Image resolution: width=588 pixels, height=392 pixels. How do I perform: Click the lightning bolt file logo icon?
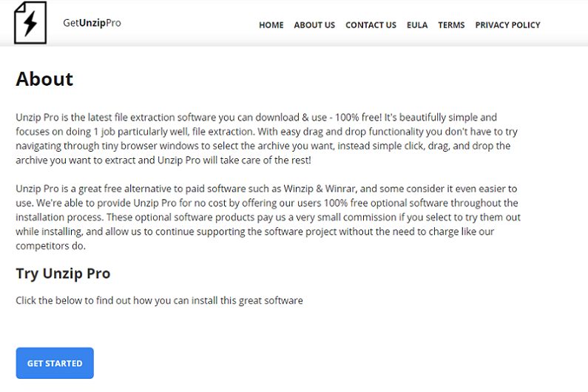click(x=30, y=22)
